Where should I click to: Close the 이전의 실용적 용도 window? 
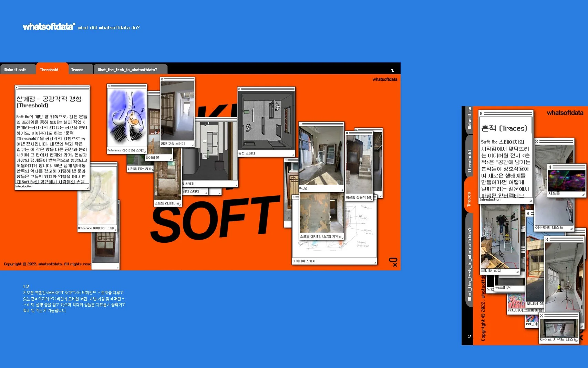click(347, 133)
